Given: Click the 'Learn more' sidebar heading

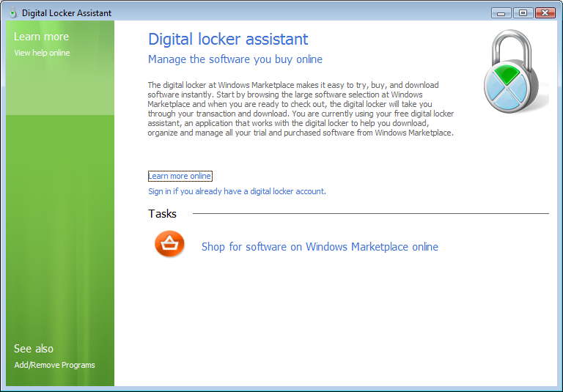Looking at the screenshot, I should (41, 37).
